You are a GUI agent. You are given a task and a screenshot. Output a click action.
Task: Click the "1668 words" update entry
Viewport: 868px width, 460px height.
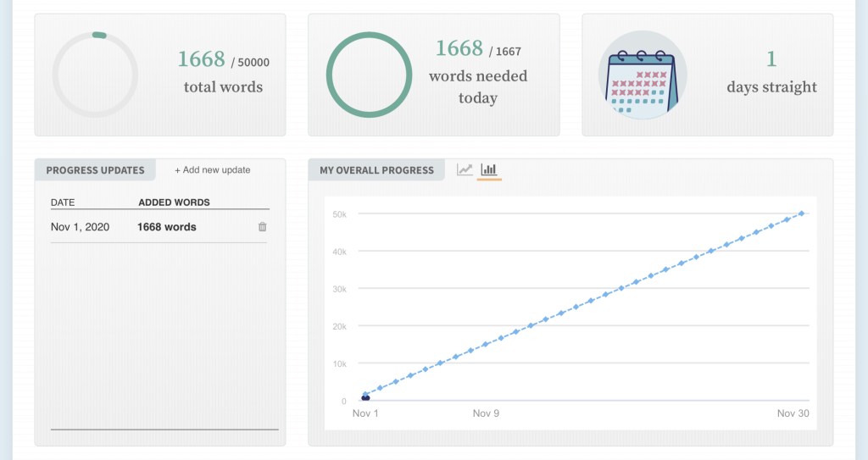[x=167, y=227]
